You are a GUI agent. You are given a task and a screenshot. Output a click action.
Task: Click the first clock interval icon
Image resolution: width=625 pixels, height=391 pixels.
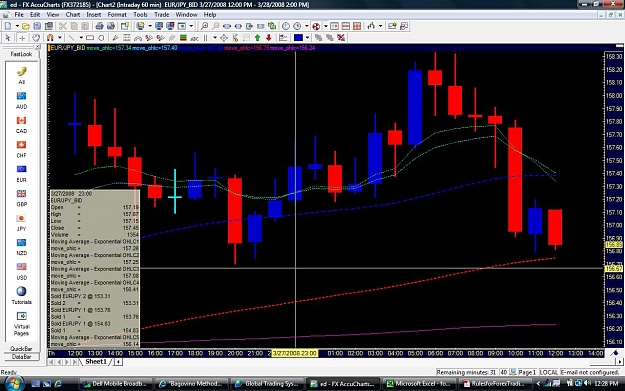(x=286, y=26)
